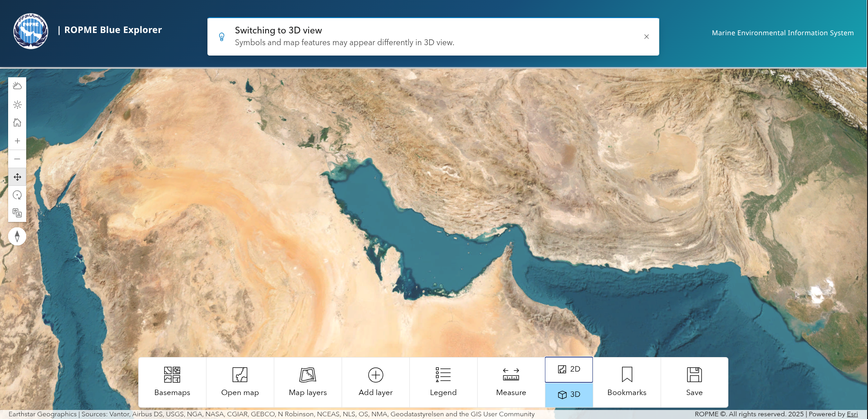Open the weather settings tool
Image resolution: width=868 pixels, height=419 pixels.
tap(17, 85)
